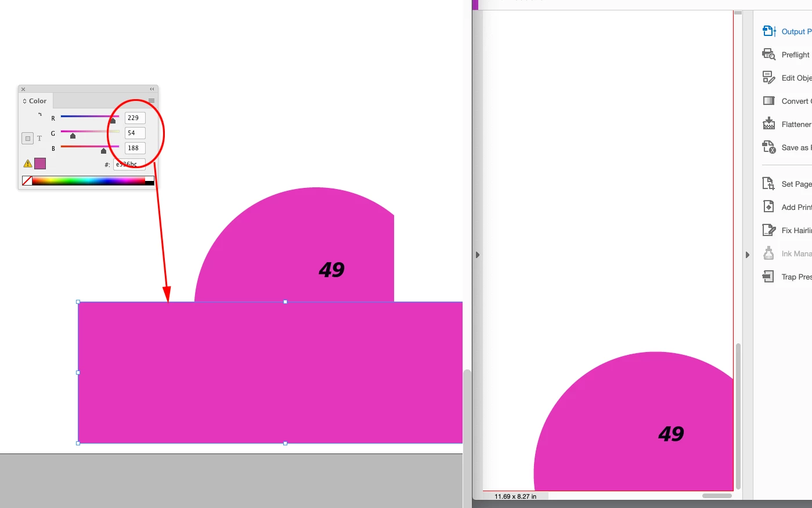
Task: Select the magenta rectangle on the canvas
Action: click(270, 372)
